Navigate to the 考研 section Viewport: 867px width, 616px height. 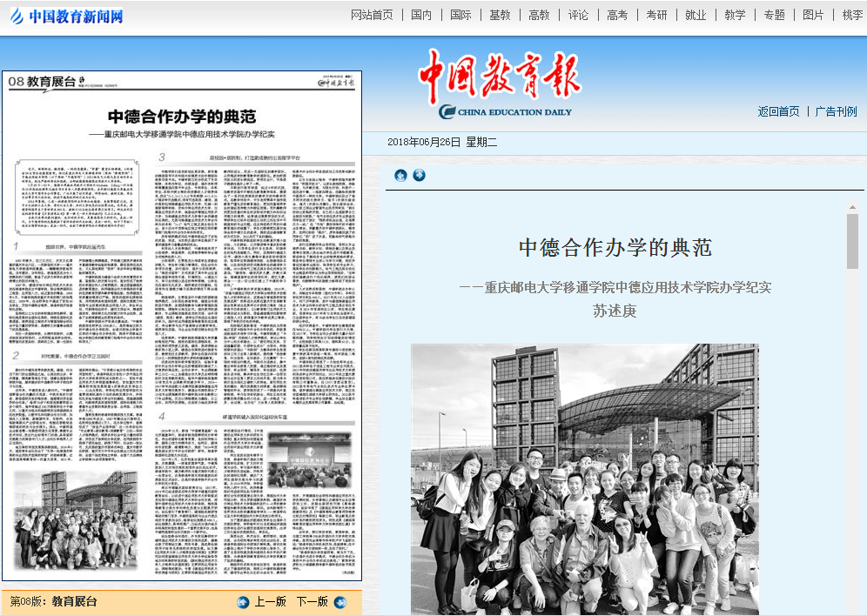tap(656, 15)
